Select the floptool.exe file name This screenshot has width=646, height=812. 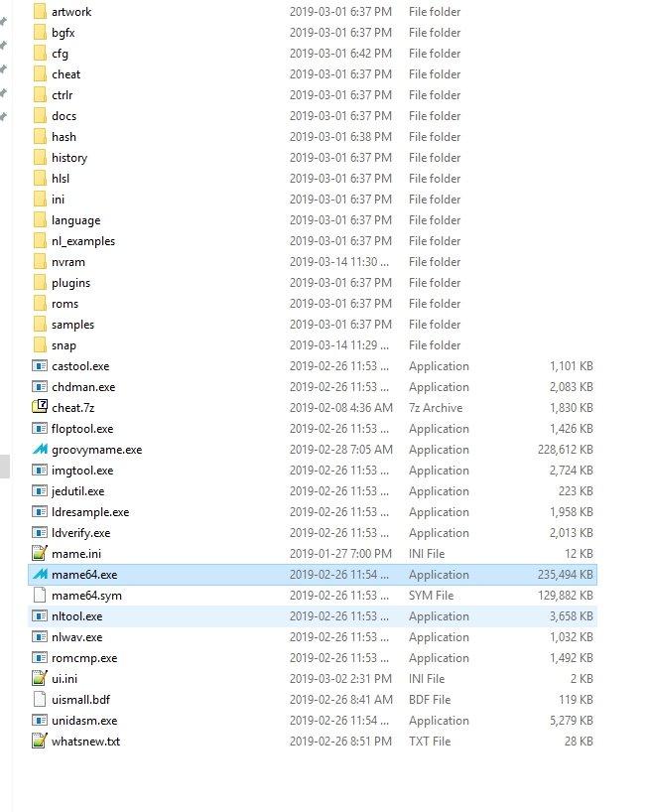tap(82, 429)
